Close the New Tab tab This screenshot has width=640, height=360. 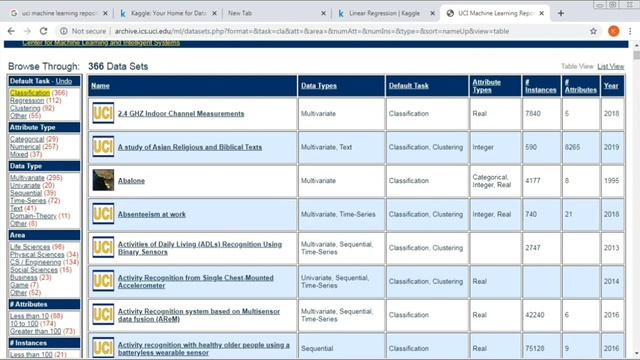pyautogui.click(x=323, y=13)
